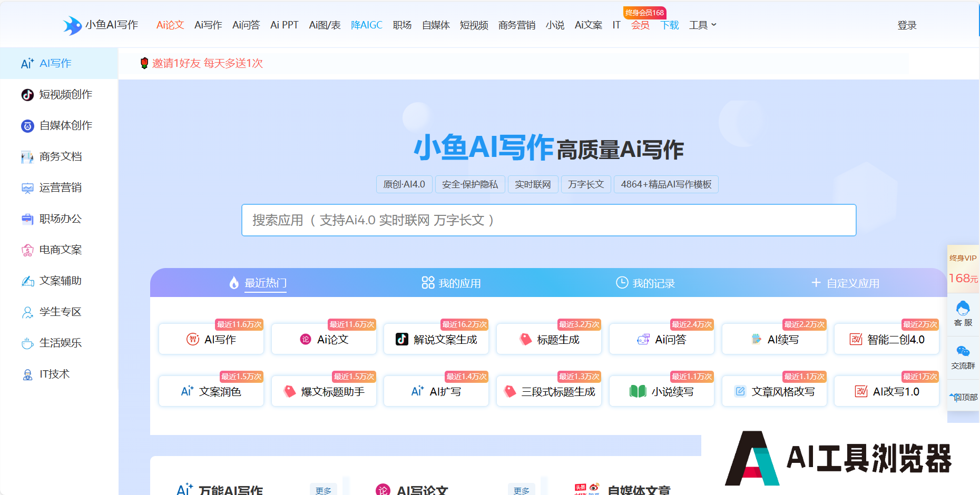Switch to 我的应用 tab
Image resolution: width=980 pixels, height=495 pixels.
[451, 283]
